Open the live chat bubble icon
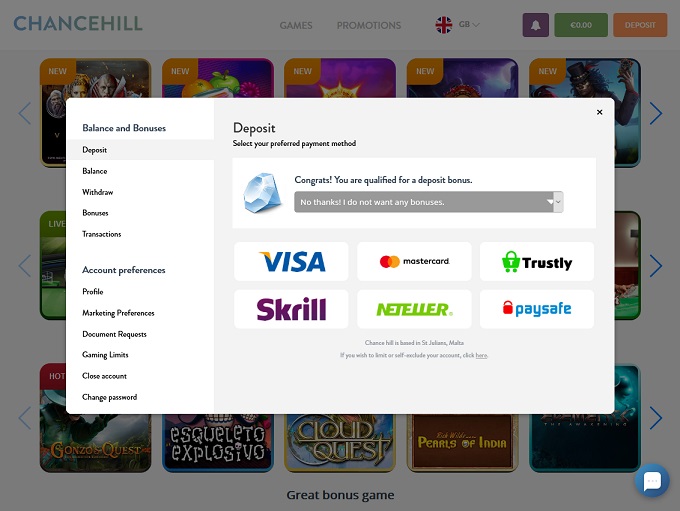680x511 pixels. pyautogui.click(x=652, y=480)
